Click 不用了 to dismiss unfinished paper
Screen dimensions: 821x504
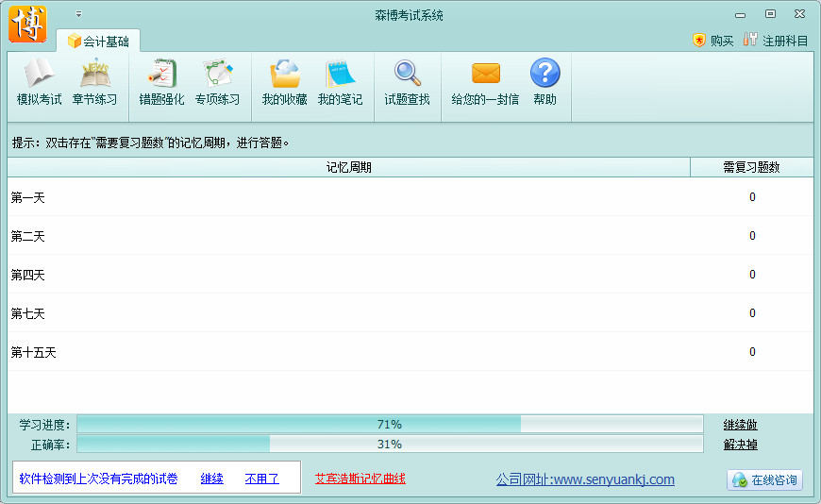pyautogui.click(x=261, y=479)
